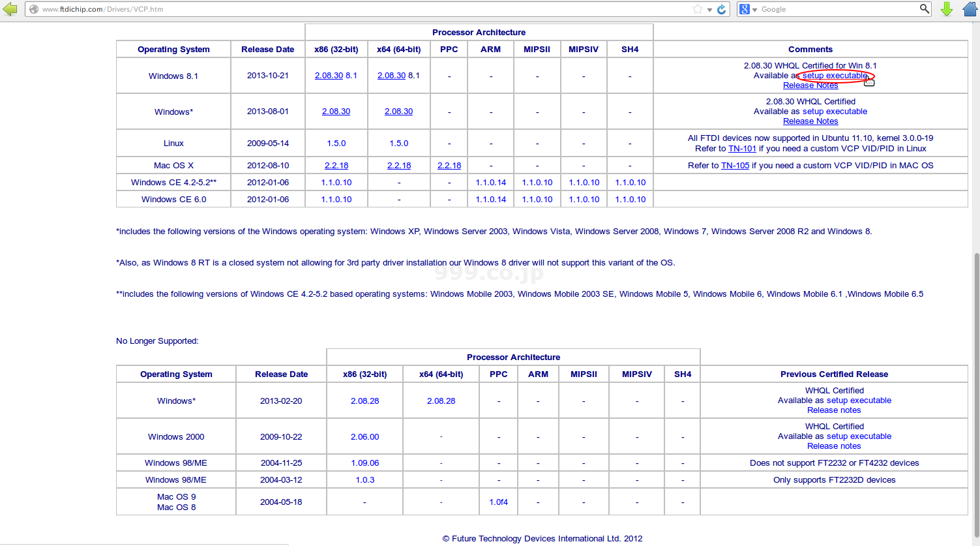Open downloads with green arrow

(947, 9)
